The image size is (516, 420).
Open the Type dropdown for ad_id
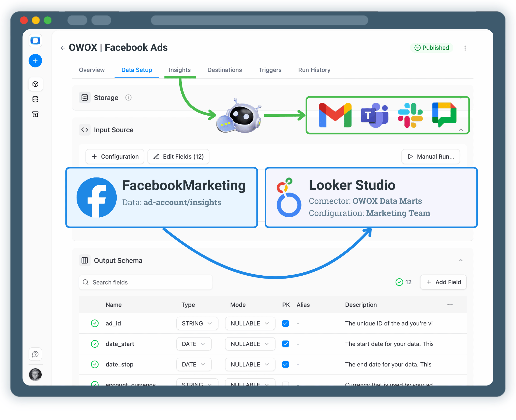point(197,323)
